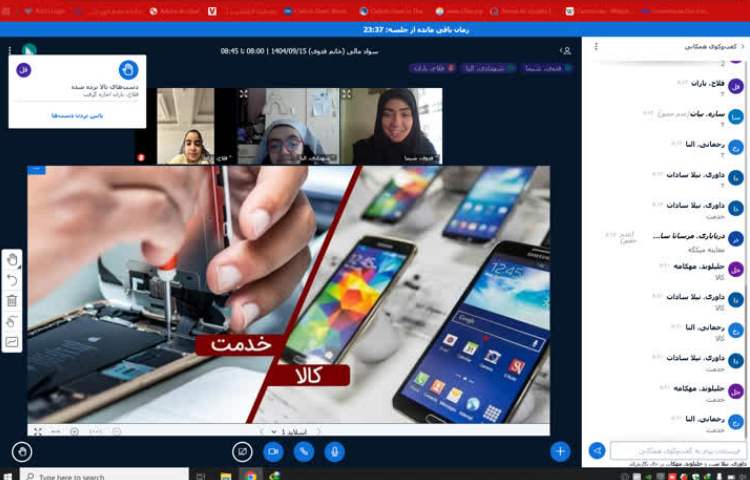Send the chat message with arrow button
This screenshot has height=480, width=750.
point(597,451)
